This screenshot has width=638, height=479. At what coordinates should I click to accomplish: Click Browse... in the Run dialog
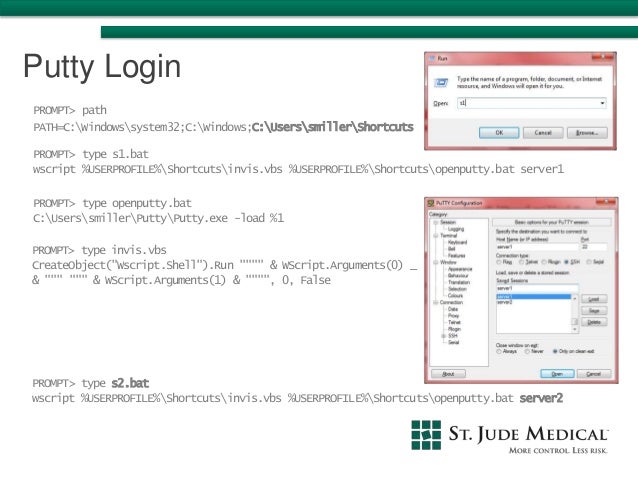coord(587,133)
